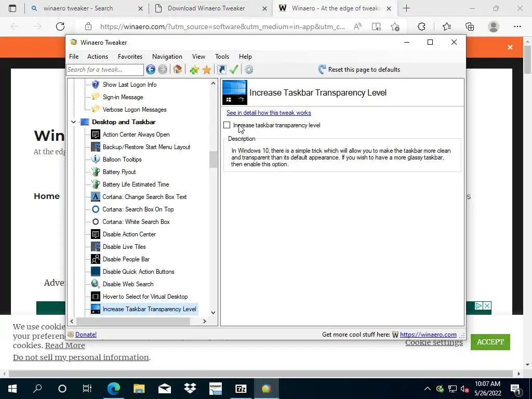This screenshot has width=532, height=399.
Task: Click the shortcut export icon in Winaero toolbar
Action: pyautogui.click(x=222, y=70)
